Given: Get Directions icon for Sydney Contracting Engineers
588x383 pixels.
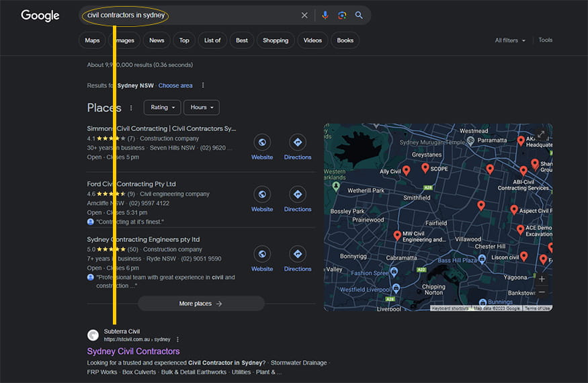Looking at the screenshot, I should pos(298,254).
